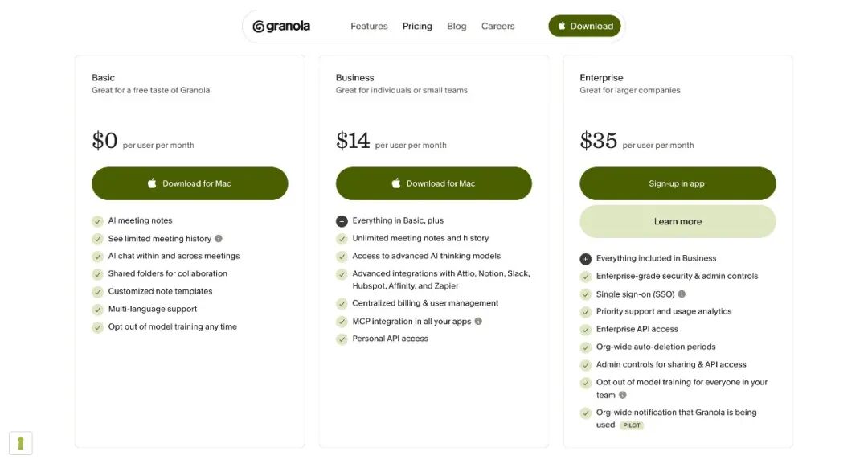Visit the Careers page
This screenshot has height=464, width=868.
click(x=497, y=27)
